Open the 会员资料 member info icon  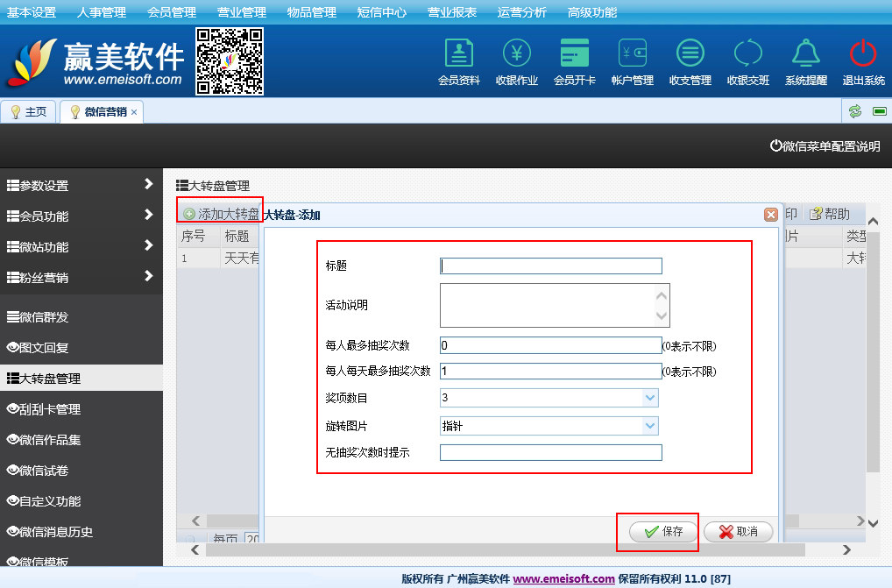pyautogui.click(x=458, y=54)
